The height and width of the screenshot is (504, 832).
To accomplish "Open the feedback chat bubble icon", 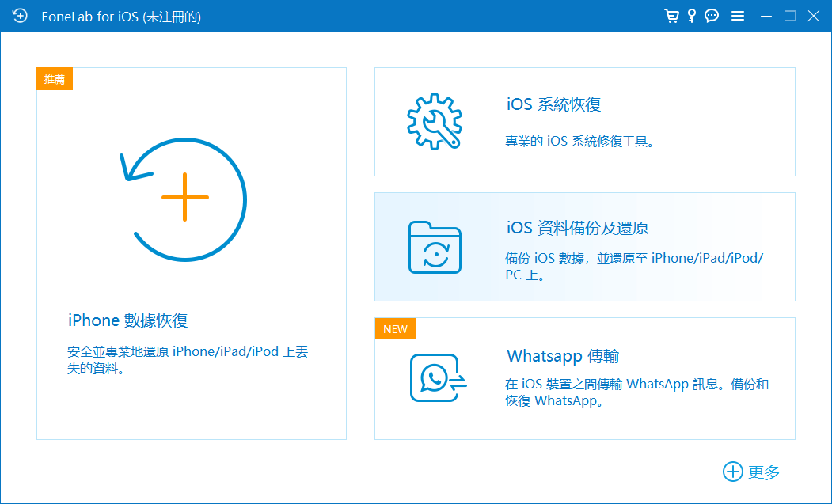I will point(712,16).
